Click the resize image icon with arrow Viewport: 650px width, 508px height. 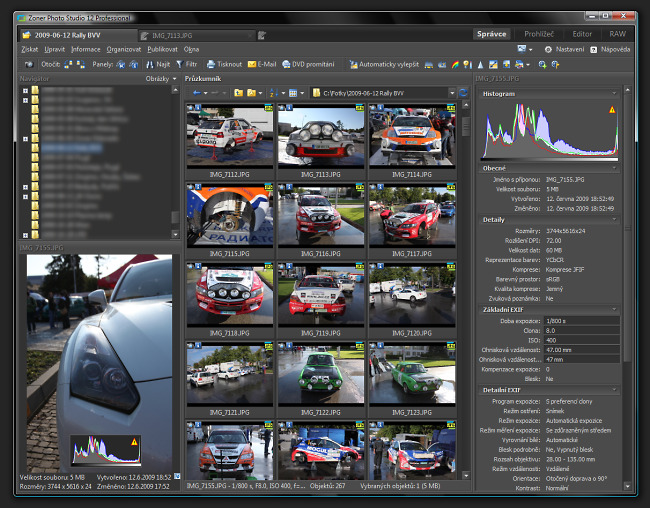coord(506,64)
